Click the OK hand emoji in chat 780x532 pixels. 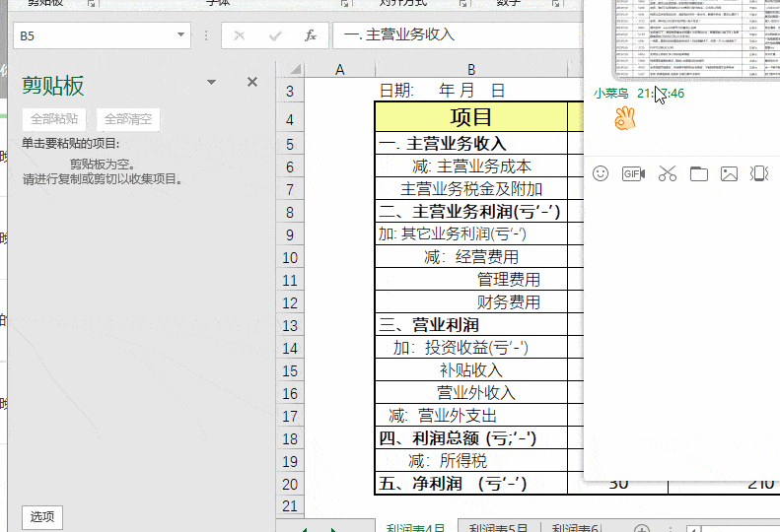point(625,119)
